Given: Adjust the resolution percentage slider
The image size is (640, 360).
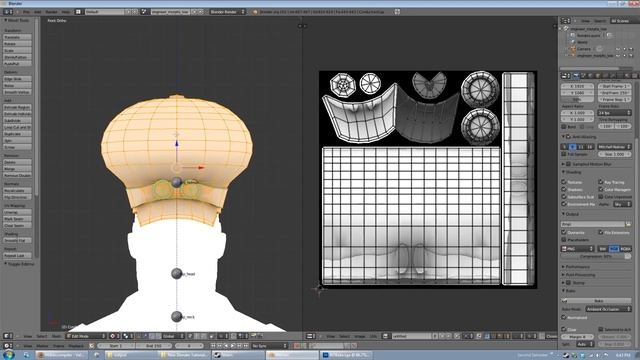Looking at the screenshot, I should pos(578,99).
